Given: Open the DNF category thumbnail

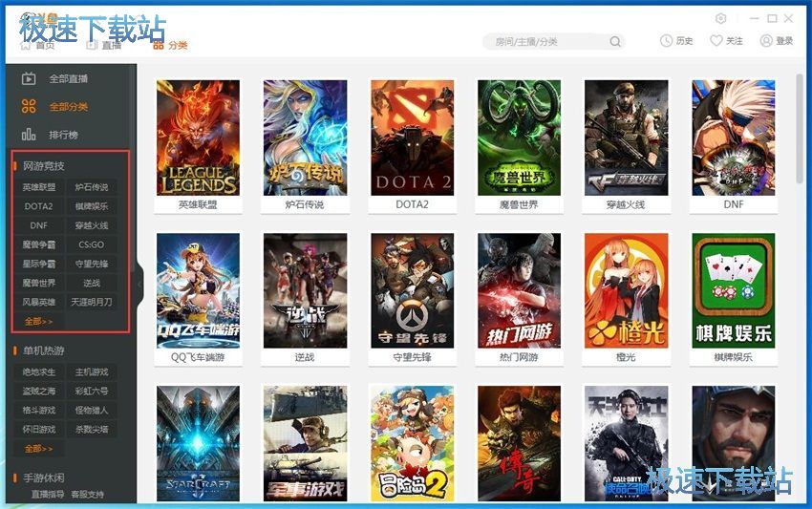Looking at the screenshot, I should (x=734, y=138).
